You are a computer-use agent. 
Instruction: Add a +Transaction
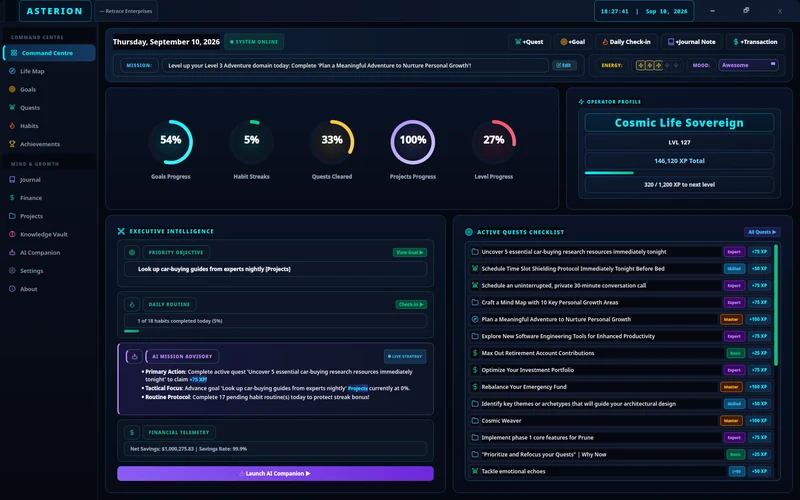[x=755, y=42]
